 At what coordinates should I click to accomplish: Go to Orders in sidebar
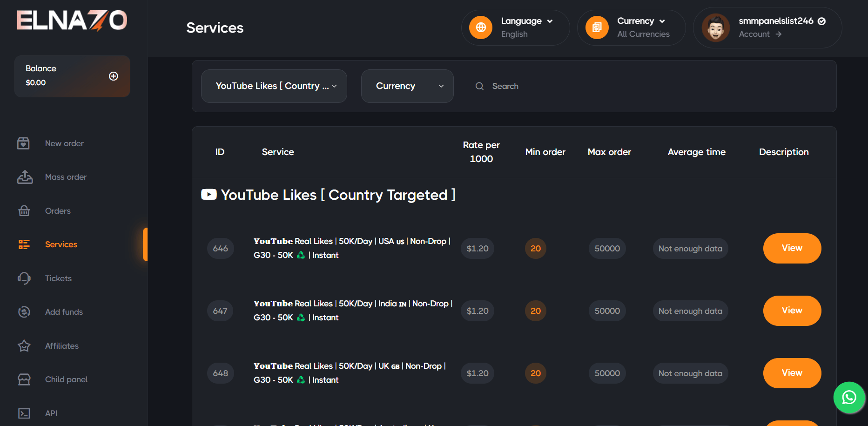58,211
